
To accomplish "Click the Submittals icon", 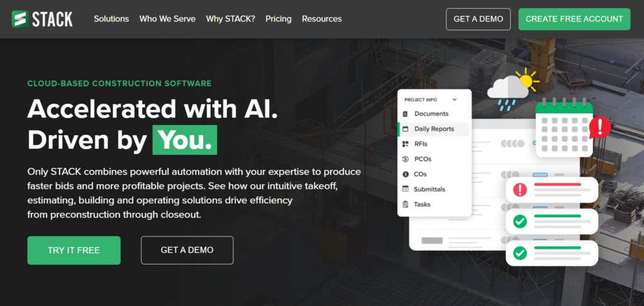I will tap(406, 189).
